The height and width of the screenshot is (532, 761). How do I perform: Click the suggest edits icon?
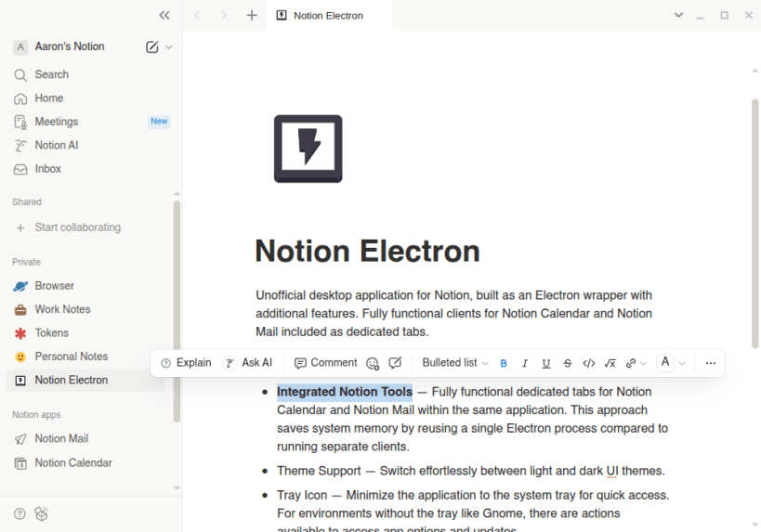[395, 363]
